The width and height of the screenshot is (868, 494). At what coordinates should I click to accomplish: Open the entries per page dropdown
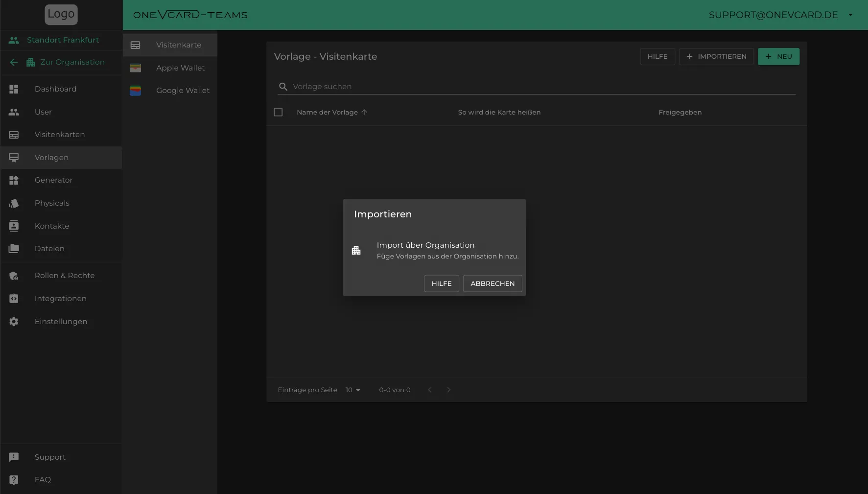pos(353,390)
